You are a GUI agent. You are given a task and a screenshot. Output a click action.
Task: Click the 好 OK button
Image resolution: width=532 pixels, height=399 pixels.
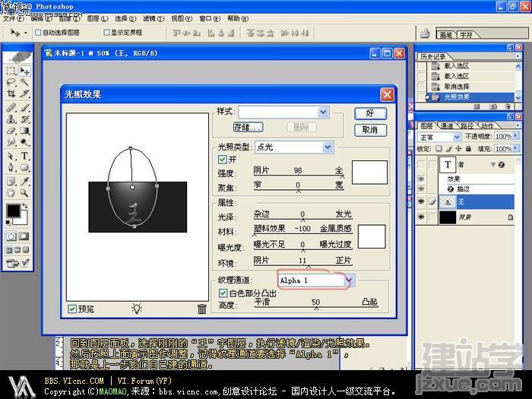click(x=370, y=113)
